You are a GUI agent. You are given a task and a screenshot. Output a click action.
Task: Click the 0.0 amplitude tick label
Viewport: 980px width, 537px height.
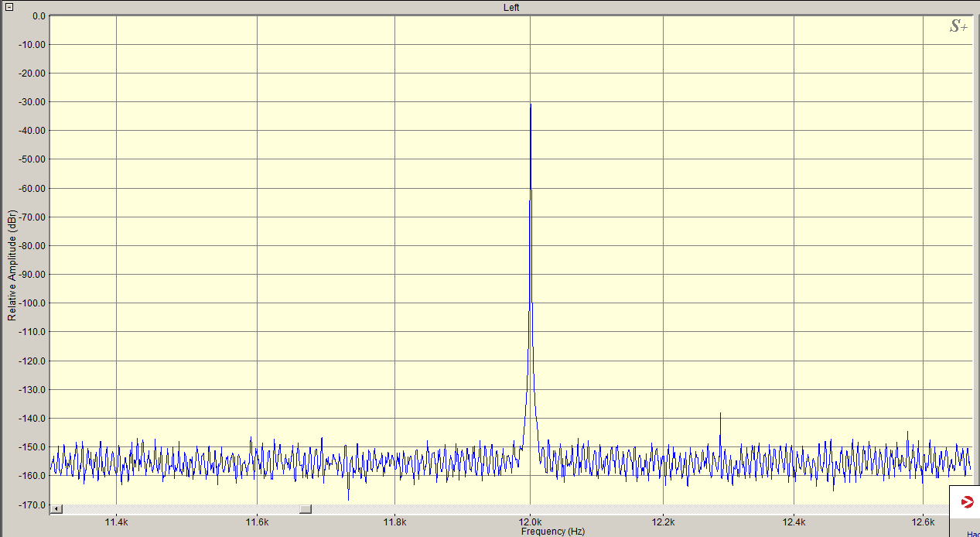[39, 15]
